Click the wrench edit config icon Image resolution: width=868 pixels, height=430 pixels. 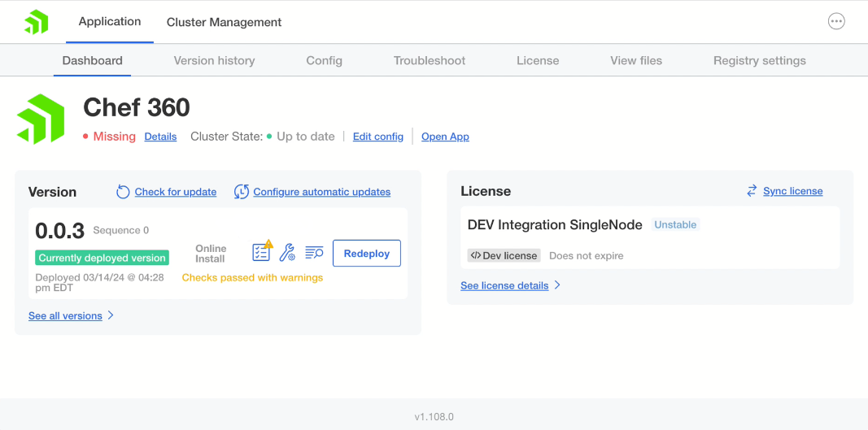coord(287,253)
